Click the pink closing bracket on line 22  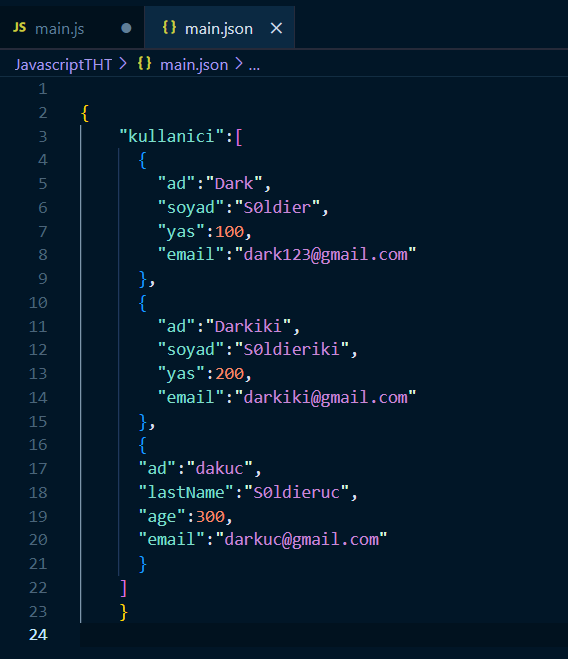[123, 588]
